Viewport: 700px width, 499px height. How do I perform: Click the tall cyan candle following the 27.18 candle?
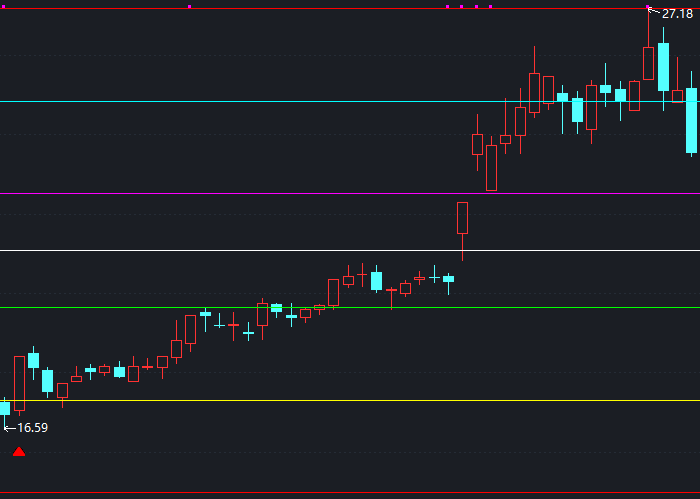click(663, 67)
